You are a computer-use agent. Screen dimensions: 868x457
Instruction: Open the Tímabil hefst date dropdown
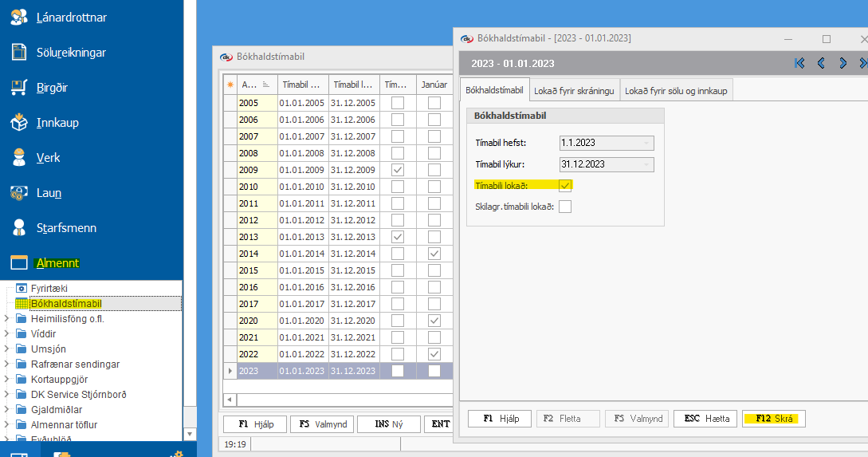pos(646,144)
